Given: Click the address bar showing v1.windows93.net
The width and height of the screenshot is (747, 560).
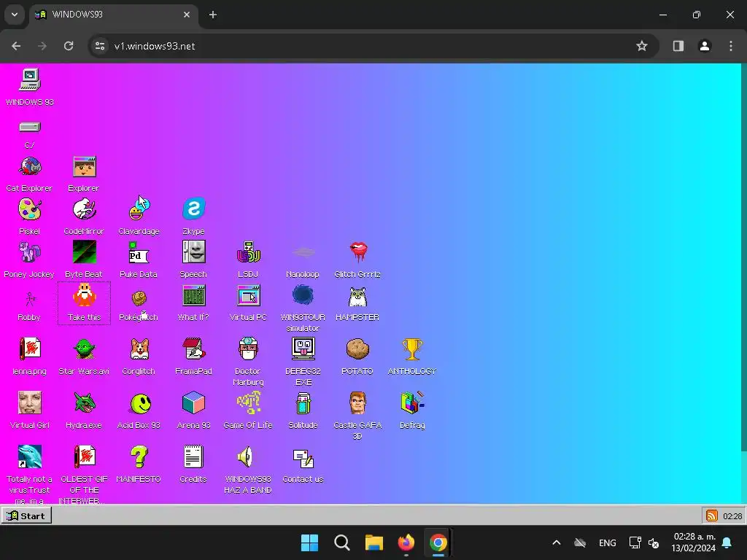Looking at the screenshot, I should tap(374, 46).
